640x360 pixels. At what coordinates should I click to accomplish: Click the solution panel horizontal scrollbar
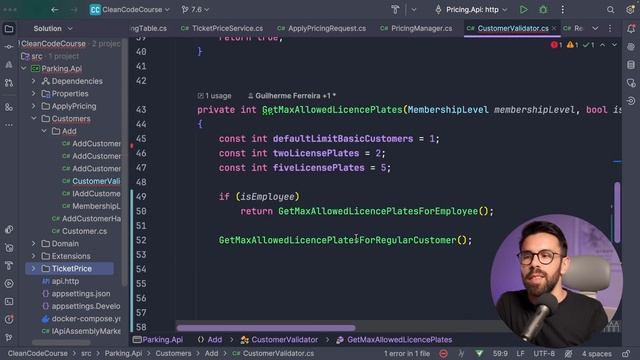coord(61,342)
